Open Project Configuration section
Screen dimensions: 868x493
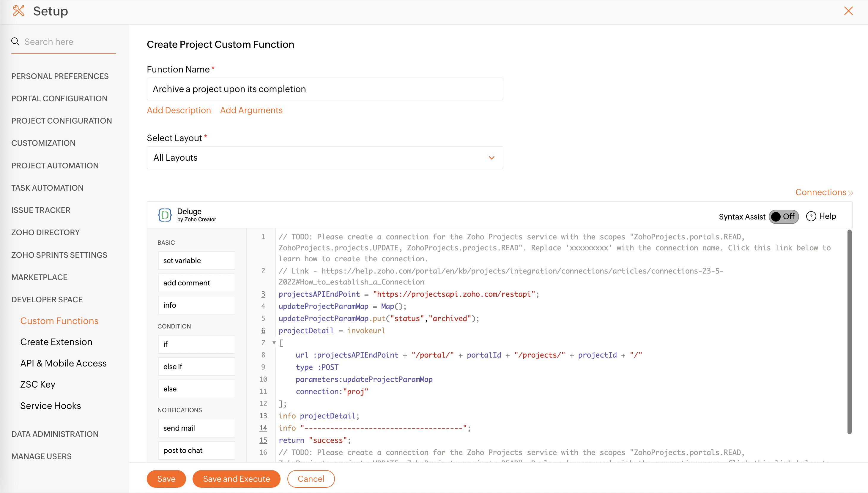coord(62,121)
